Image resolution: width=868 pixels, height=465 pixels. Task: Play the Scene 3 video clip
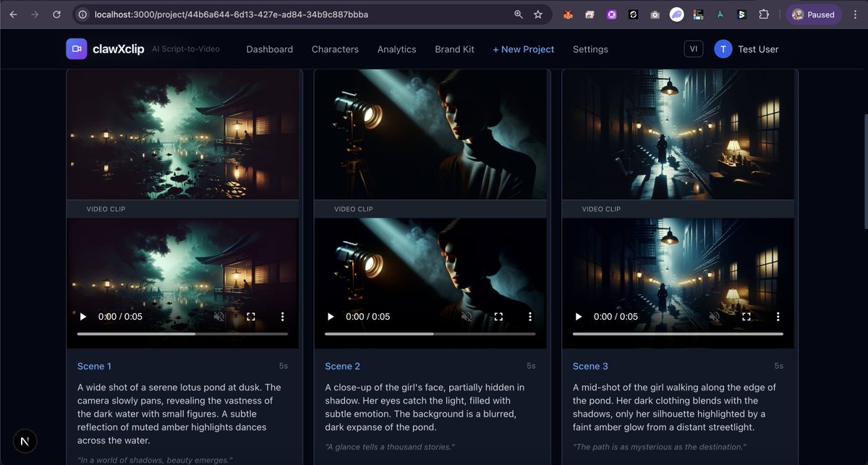[578, 317]
